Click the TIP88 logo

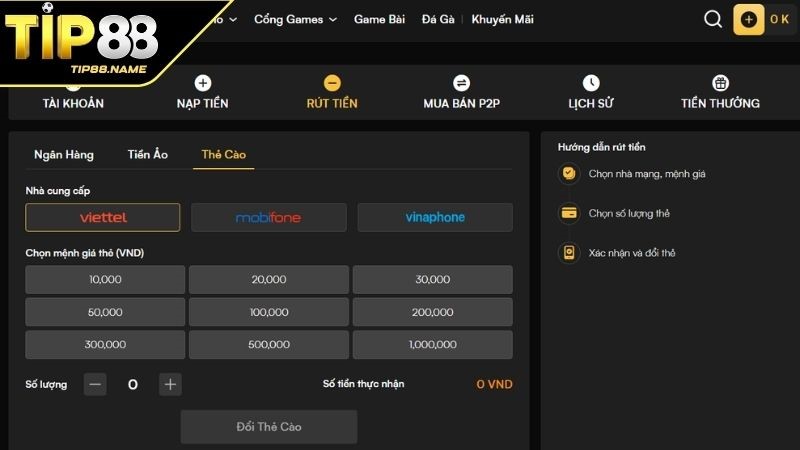click(82, 38)
